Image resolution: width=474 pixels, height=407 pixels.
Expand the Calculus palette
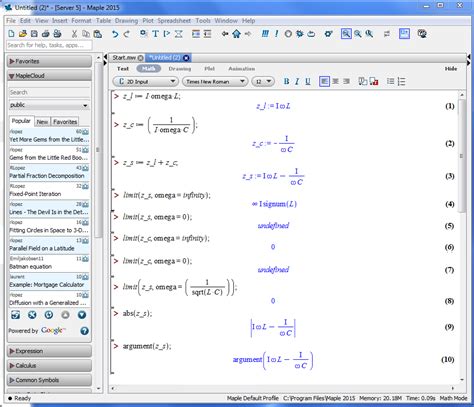[x=49, y=366]
